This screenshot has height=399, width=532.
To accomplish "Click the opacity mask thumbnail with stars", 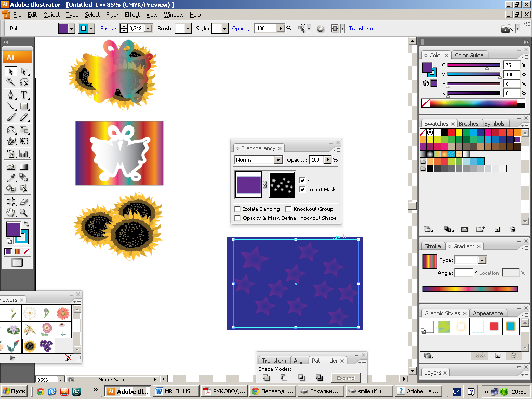I will tap(281, 184).
